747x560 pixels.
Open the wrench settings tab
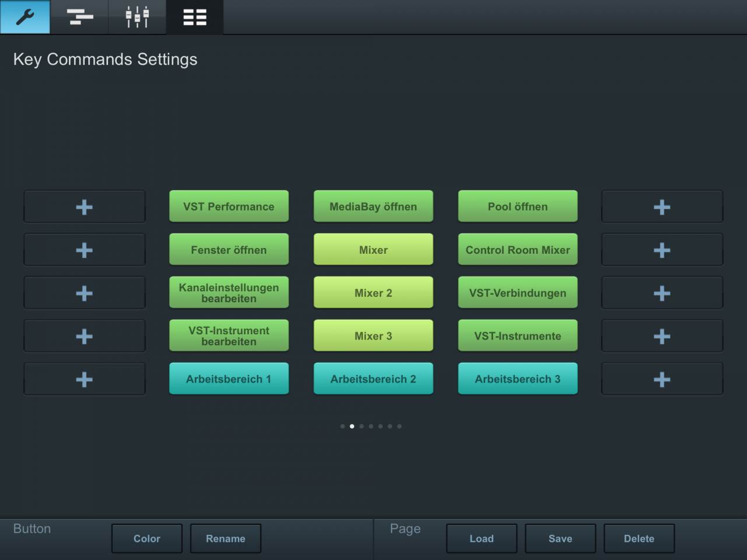point(25,17)
